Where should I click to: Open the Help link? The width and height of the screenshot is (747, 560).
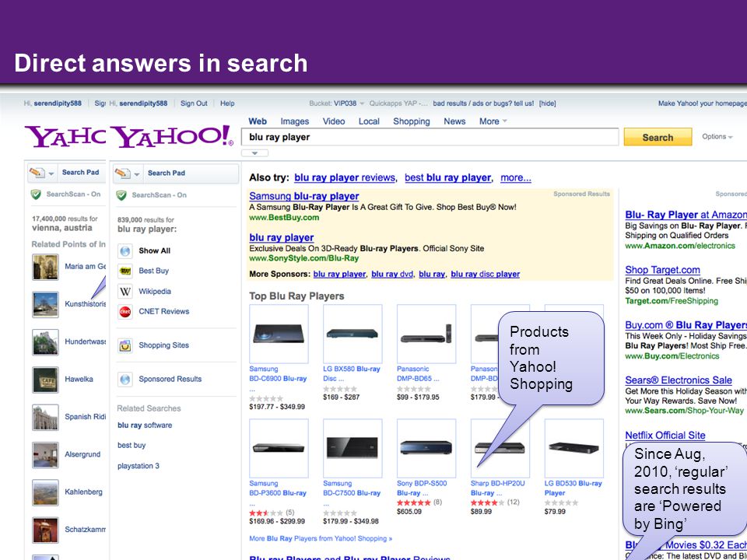[x=227, y=103]
